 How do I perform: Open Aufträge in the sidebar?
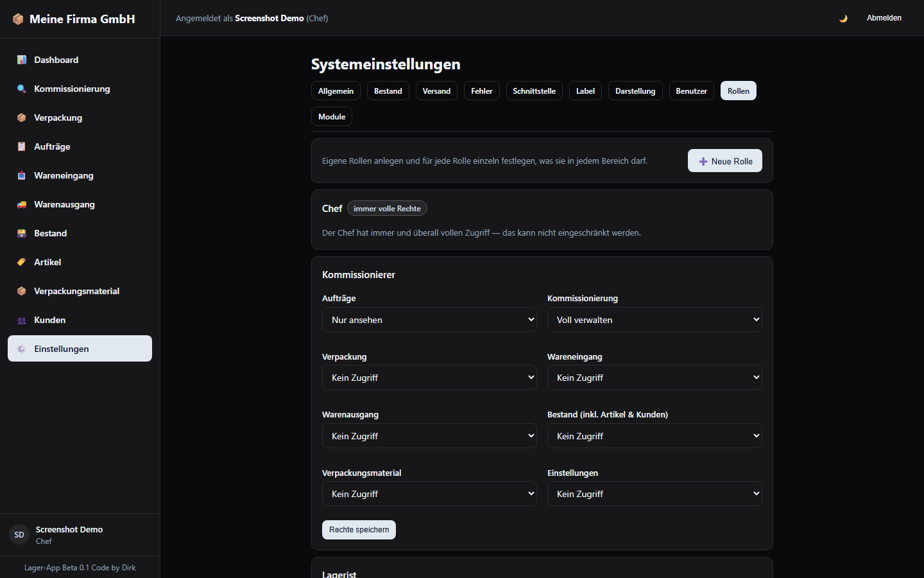click(x=80, y=146)
